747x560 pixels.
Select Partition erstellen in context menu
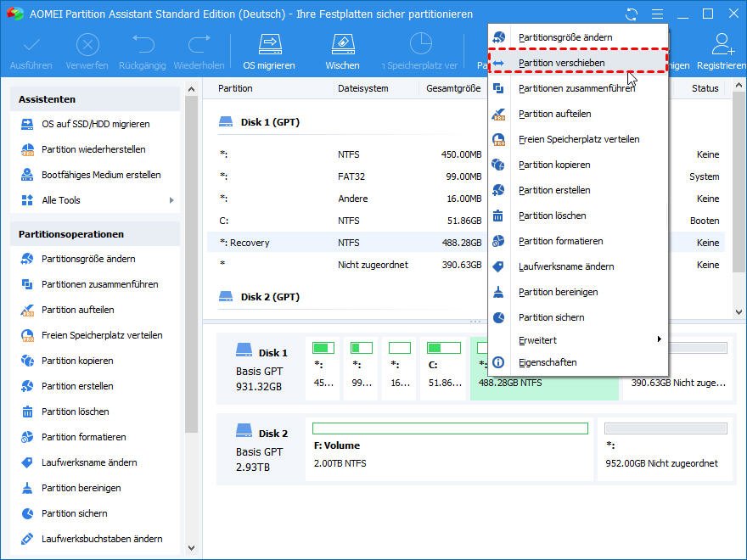click(578, 190)
